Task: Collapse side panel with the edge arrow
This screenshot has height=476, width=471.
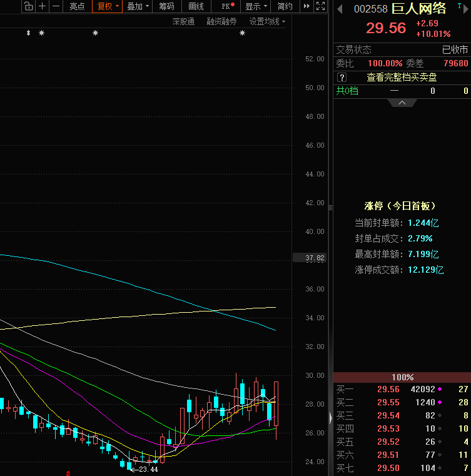Action: [x=330, y=418]
